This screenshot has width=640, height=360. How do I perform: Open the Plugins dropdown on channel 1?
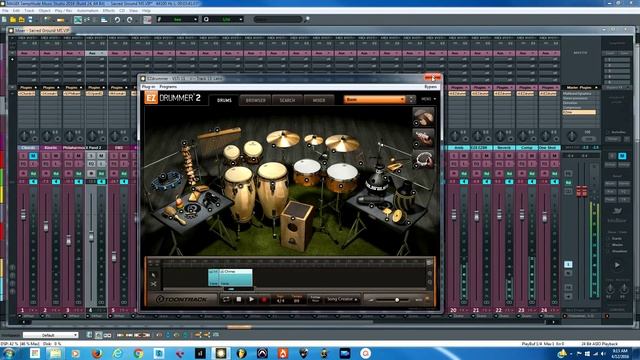[x=28, y=87]
